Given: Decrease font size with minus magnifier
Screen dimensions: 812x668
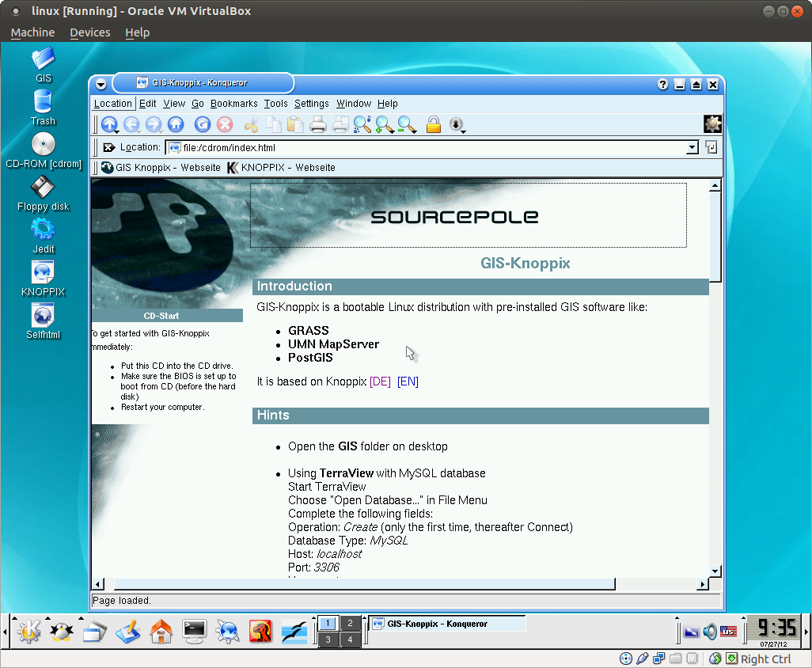Looking at the screenshot, I should click(407, 124).
